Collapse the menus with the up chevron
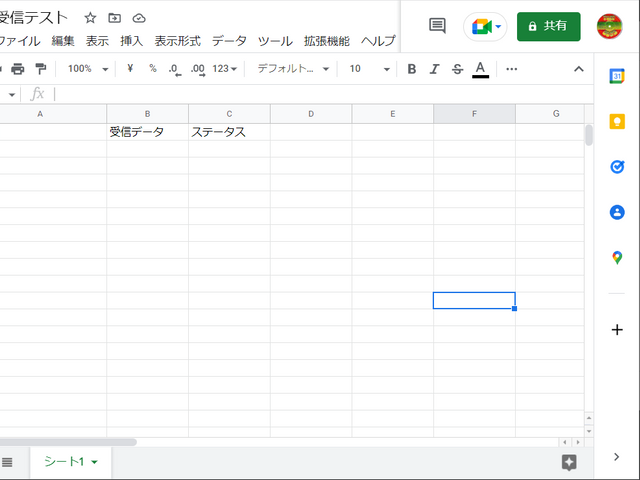Image resolution: width=640 pixels, height=480 pixels. (578, 69)
